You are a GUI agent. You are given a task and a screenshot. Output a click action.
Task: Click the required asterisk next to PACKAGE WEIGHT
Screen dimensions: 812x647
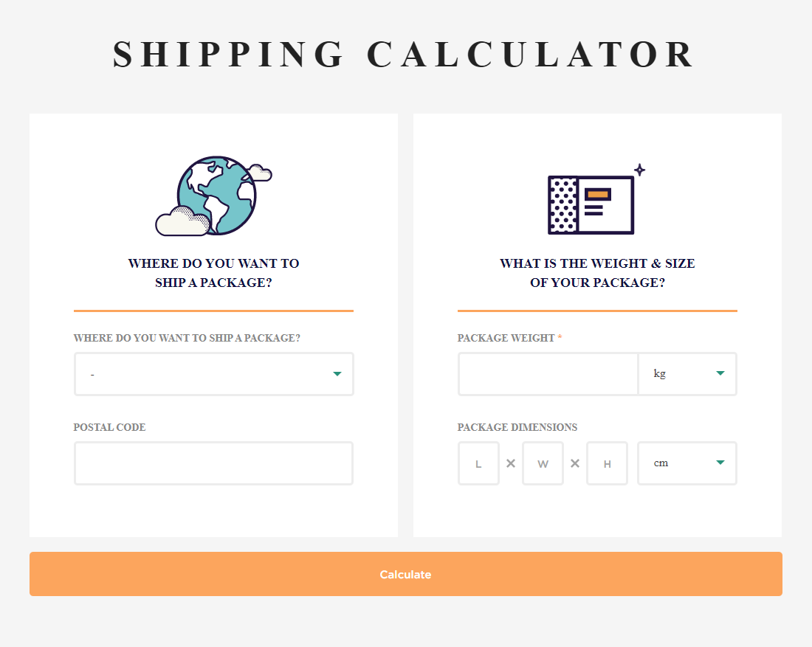coord(560,338)
